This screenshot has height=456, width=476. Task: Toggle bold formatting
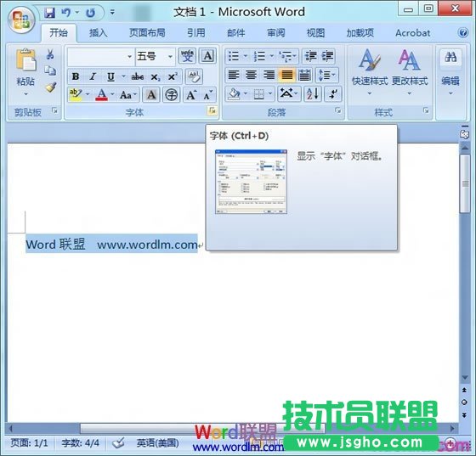point(76,76)
